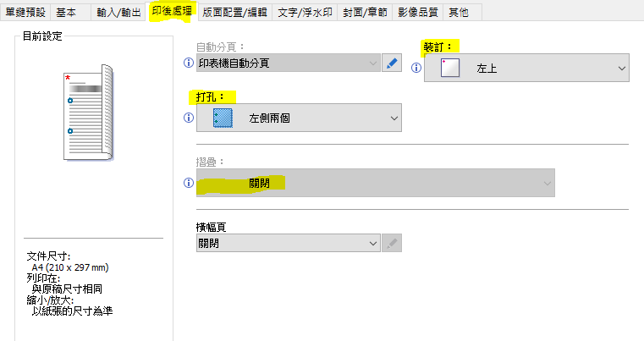644x341 pixels.
Task: Switch to the 輸入/輸出 tab
Action: pyautogui.click(x=119, y=13)
